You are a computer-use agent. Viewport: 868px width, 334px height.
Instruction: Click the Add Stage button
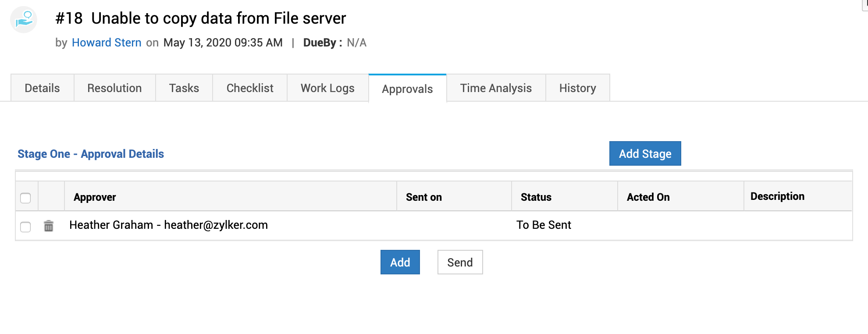click(645, 153)
